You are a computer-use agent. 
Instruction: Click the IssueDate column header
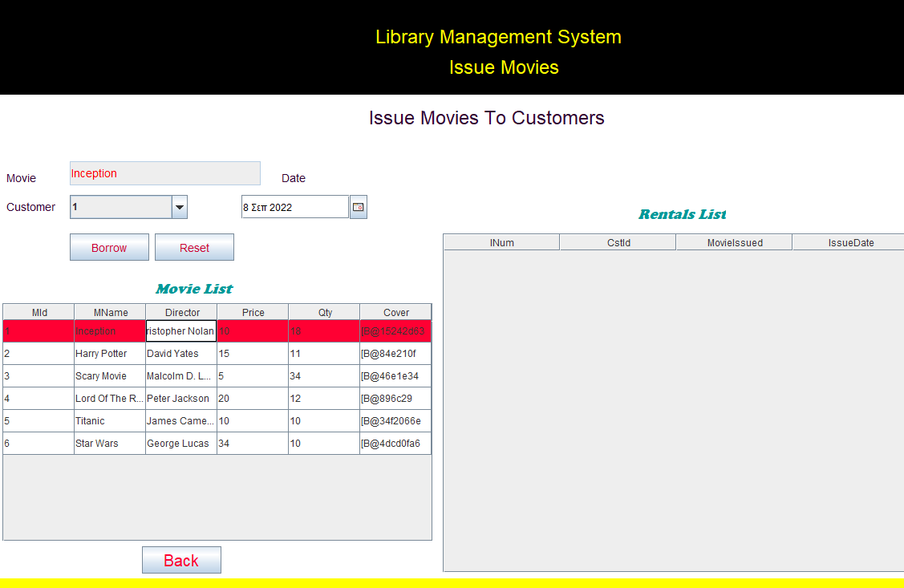pos(848,241)
